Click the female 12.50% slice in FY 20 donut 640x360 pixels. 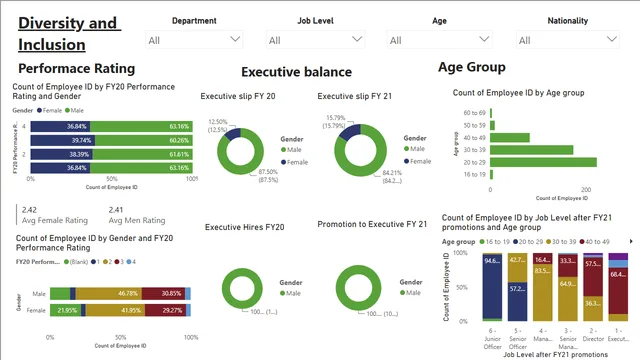(x=233, y=133)
